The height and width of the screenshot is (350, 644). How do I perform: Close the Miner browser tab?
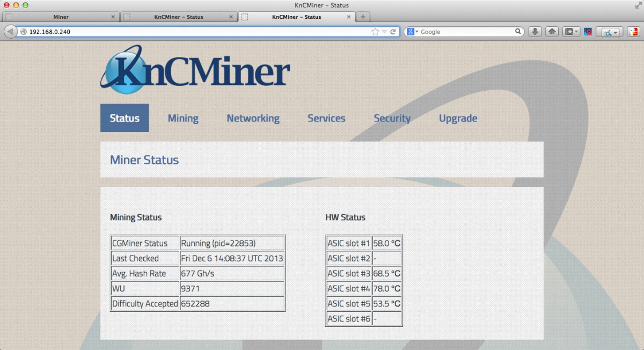[x=113, y=17]
